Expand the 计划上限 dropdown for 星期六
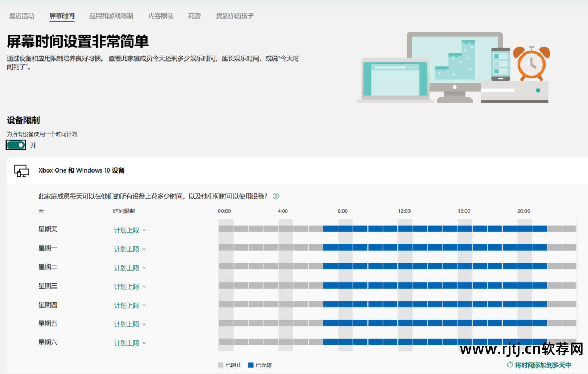This screenshot has height=374, width=588. (x=129, y=342)
